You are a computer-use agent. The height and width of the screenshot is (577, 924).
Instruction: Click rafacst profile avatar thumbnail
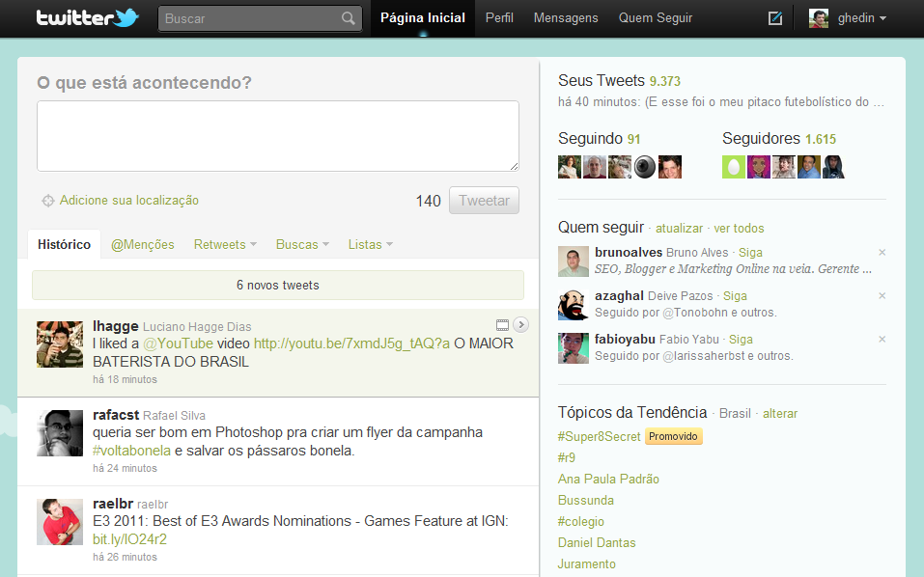click(60, 433)
